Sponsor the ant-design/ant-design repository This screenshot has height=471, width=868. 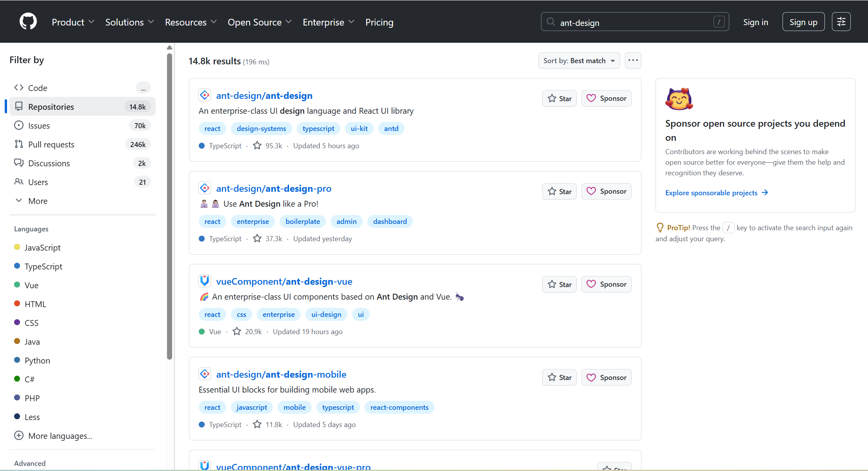click(x=606, y=98)
